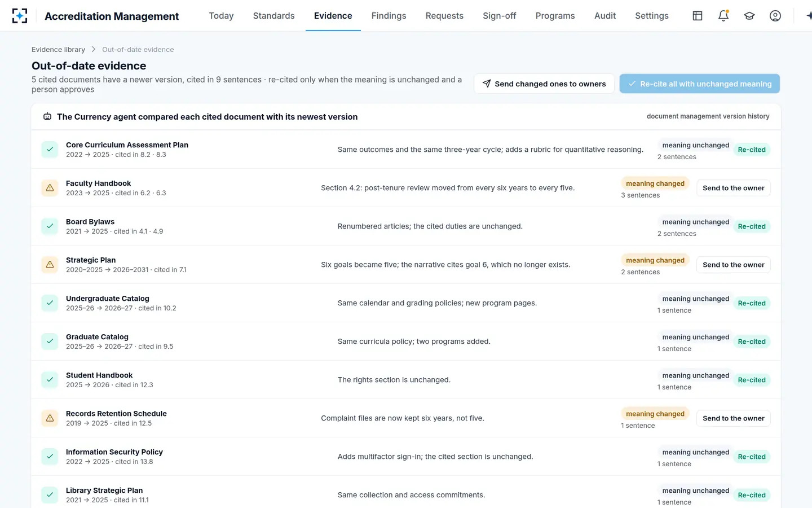Click Re-cited badge for Graduate Catalog

752,341
